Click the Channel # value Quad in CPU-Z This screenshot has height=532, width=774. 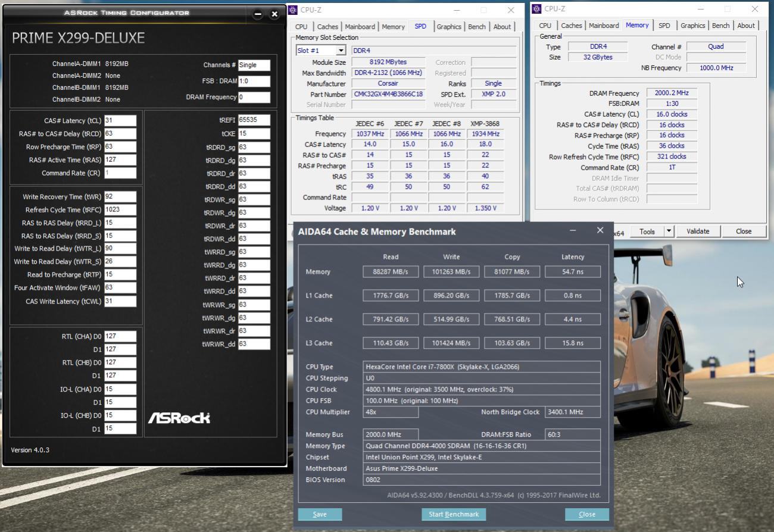click(x=716, y=46)
